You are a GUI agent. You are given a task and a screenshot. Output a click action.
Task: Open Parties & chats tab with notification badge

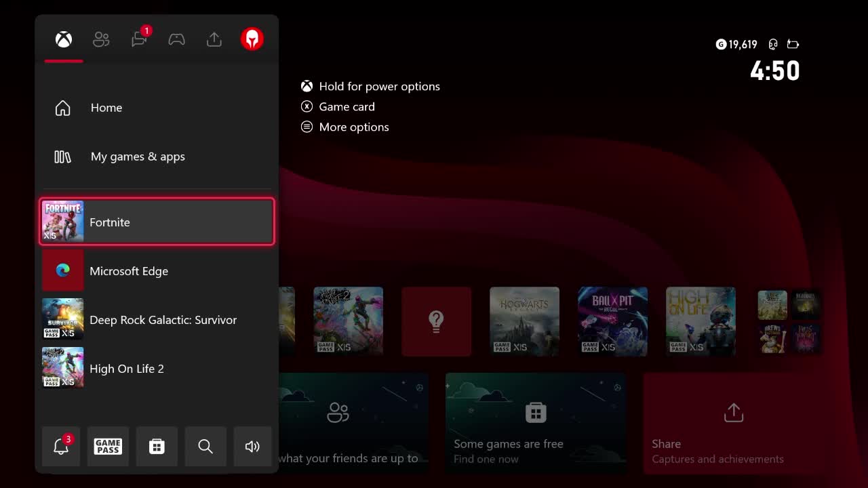(139, 39)
